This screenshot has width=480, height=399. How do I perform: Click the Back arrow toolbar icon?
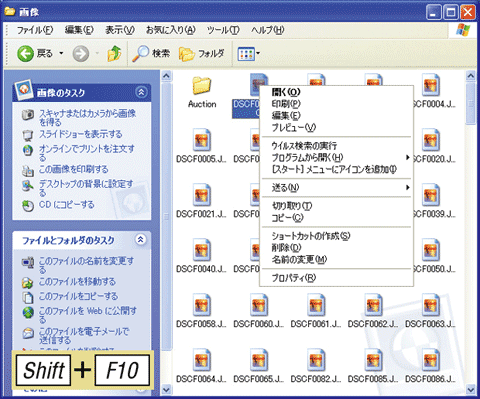tap(25, 54)
